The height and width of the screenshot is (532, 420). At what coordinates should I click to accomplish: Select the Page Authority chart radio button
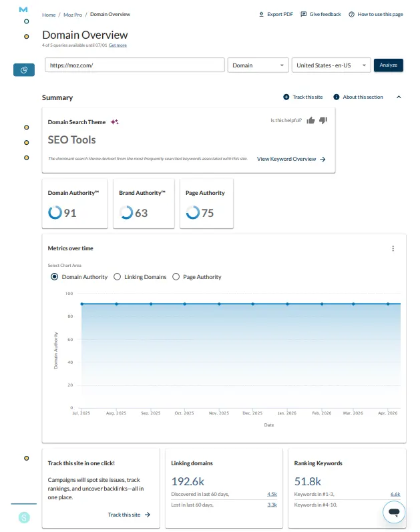pyautogui.click(x=176, y=277)
